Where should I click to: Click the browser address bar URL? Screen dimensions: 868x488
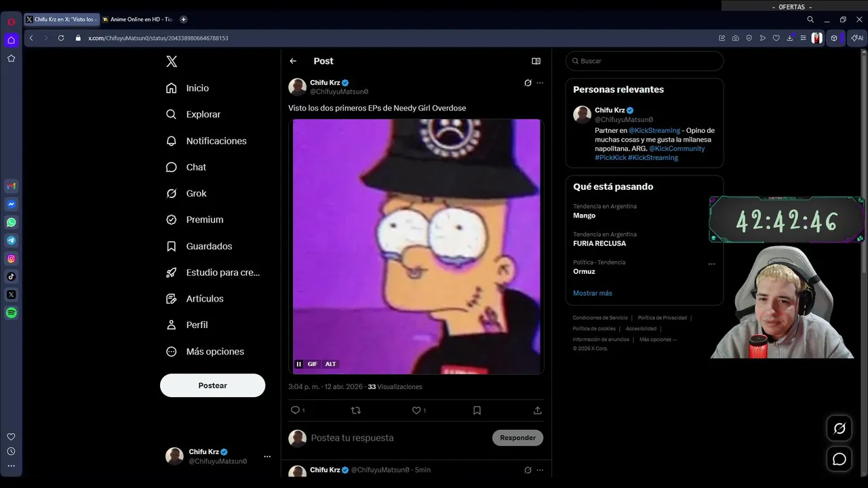[x=158, y=38]
